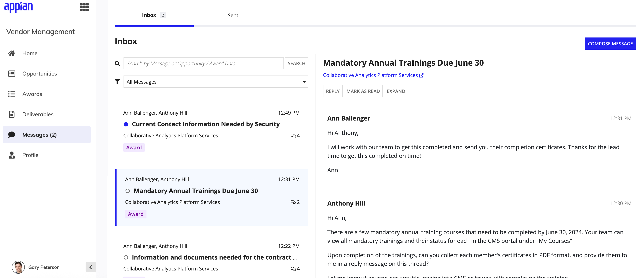Switch to the Sent tab

coord(233,15)
